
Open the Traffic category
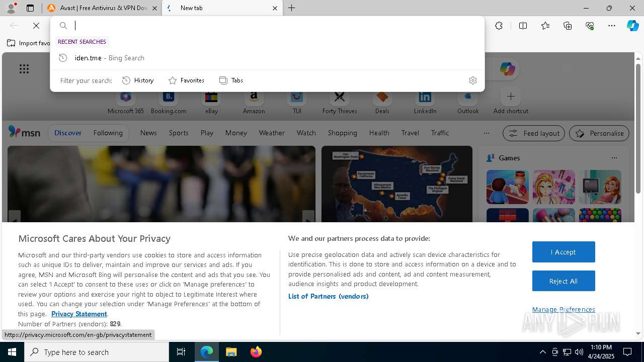[x=440, y=133]
